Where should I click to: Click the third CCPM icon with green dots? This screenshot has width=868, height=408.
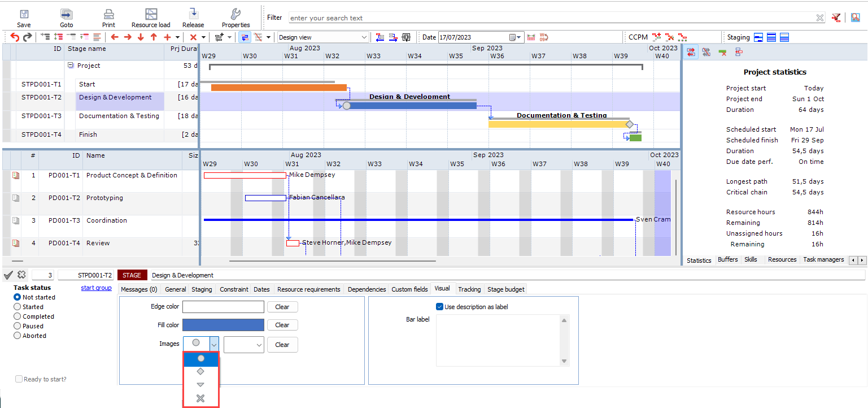[x=683, y=37]
